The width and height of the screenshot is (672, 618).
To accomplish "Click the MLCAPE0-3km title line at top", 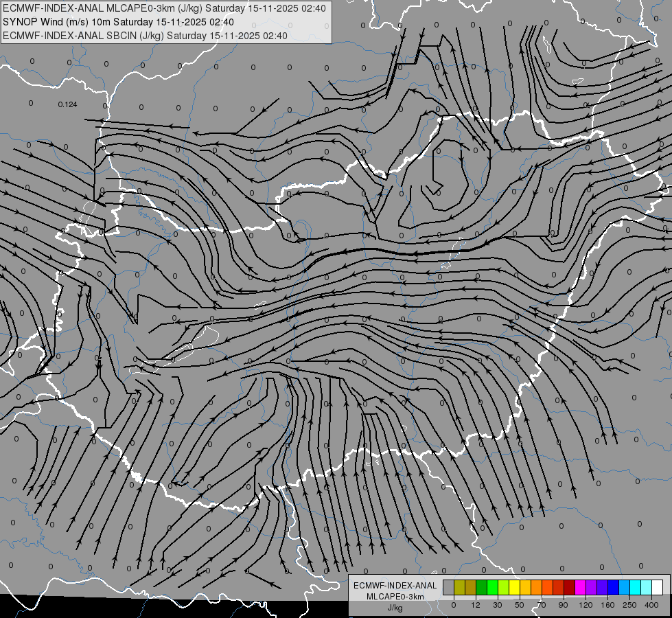I will point(164,8).
